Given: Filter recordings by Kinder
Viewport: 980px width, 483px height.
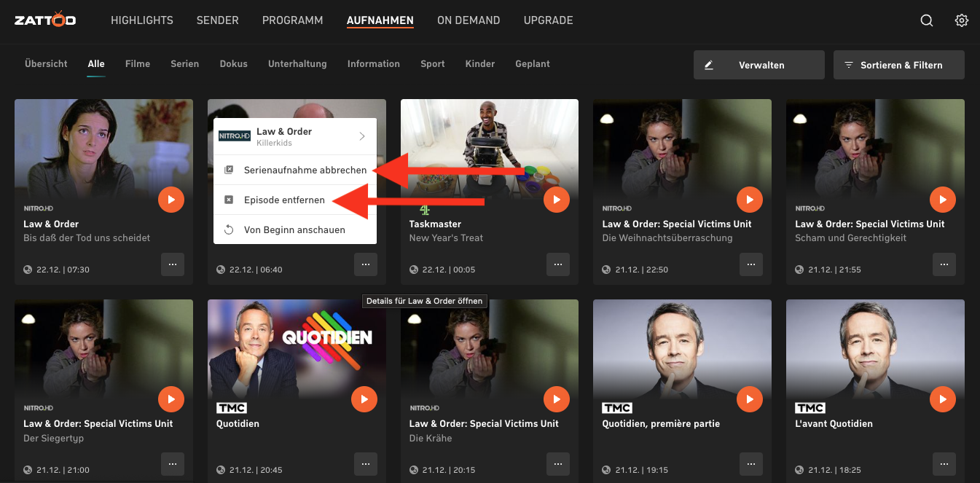Looking at the screenshot, I should 480,64.
